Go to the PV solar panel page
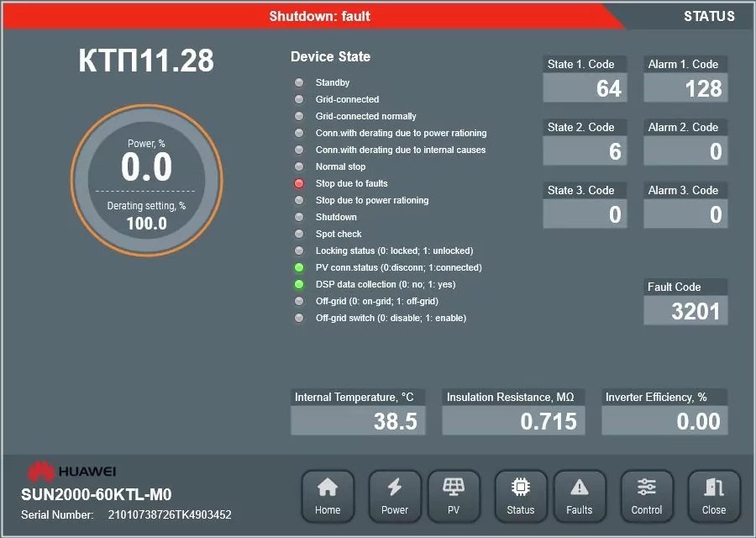 click(454, 497)
